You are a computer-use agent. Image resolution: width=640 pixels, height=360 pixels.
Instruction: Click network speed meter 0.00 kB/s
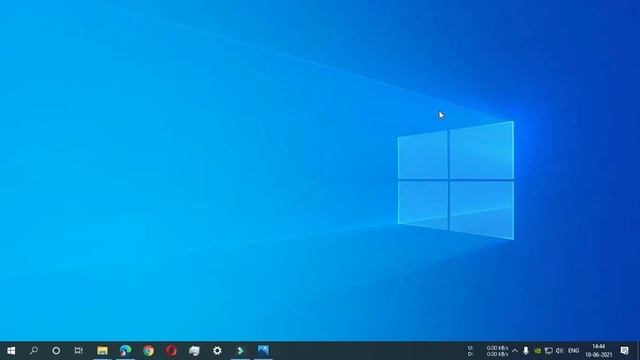click(x=489, y=351)
